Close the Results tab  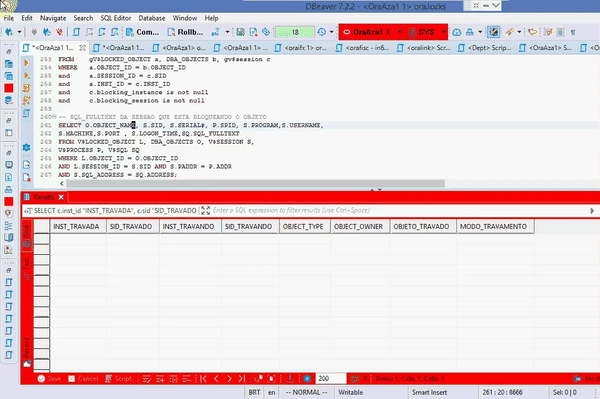tap(61, 197)
